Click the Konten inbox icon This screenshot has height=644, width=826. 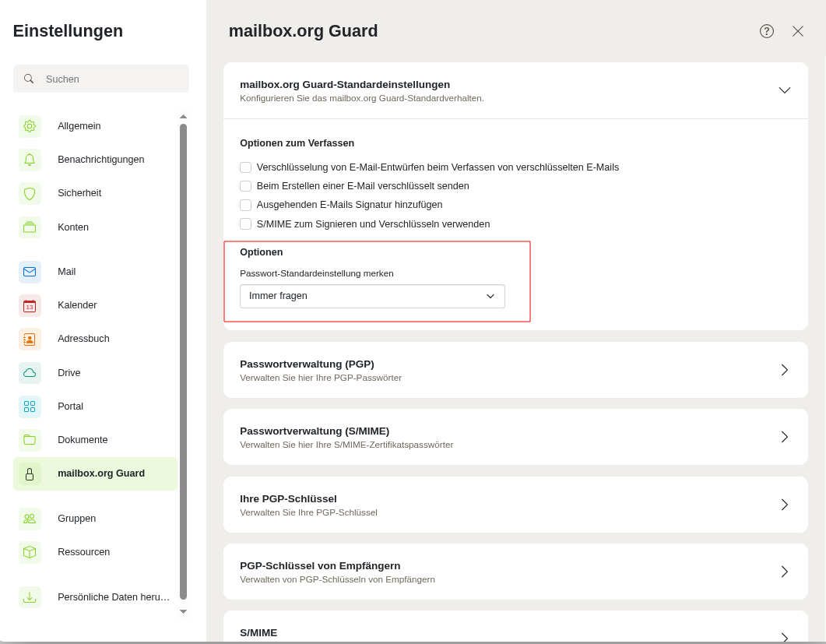point(30,227)
